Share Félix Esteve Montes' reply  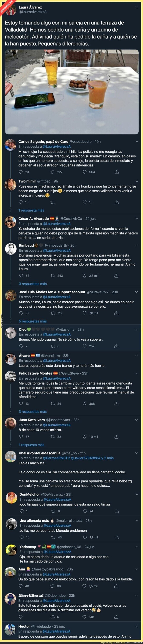tap(116, 404)
